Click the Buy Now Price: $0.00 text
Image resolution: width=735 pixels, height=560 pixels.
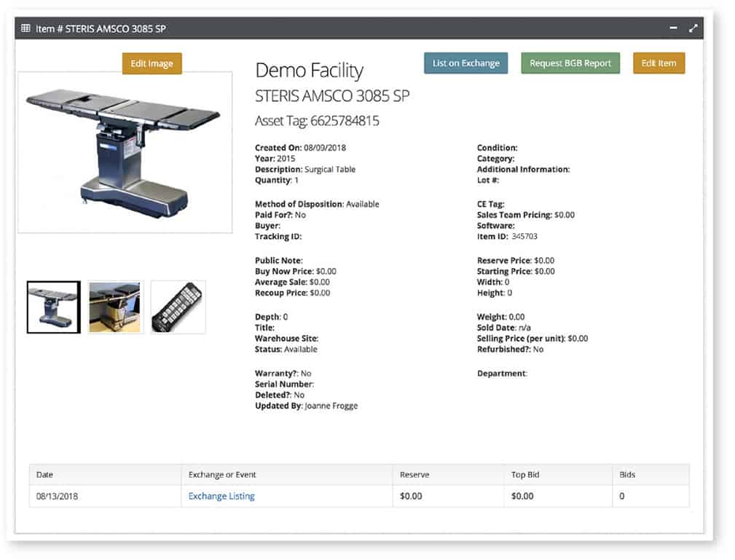(x=295, y=272)
